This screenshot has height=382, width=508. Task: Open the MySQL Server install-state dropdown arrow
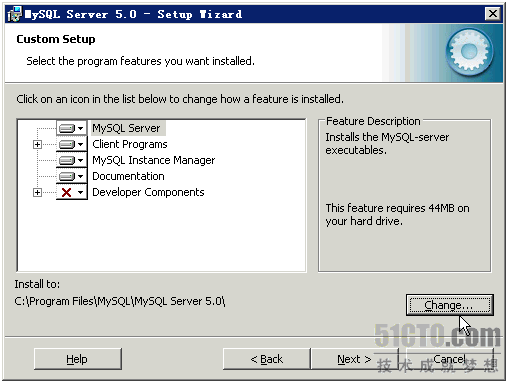coord(80,128)
